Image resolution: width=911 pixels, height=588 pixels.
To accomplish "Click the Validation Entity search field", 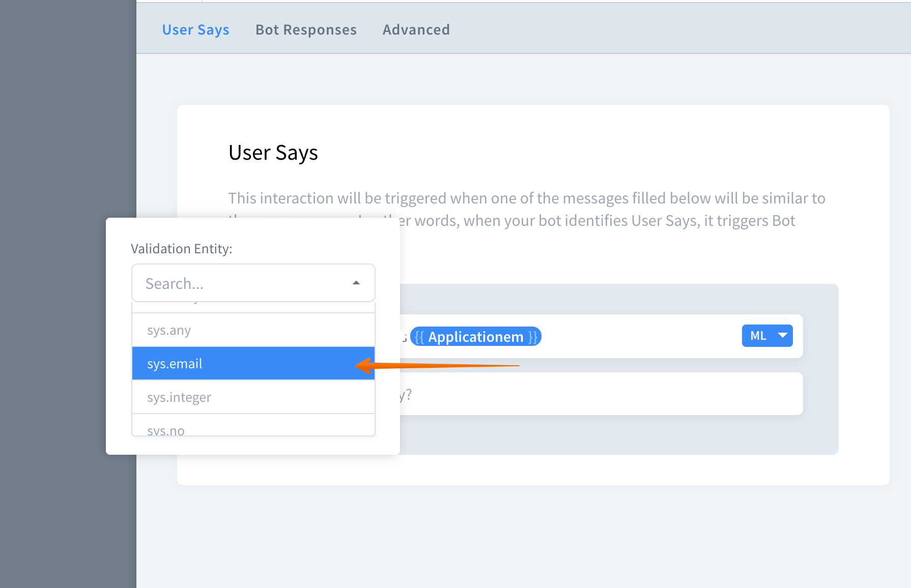I will click(x=239, y=283).
